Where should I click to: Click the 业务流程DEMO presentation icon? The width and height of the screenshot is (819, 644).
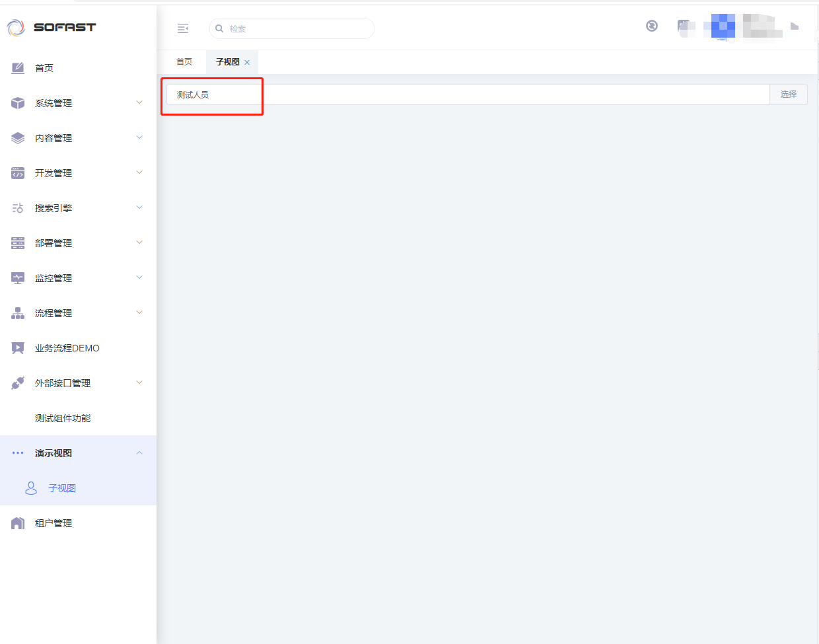(x=18, y=348)
